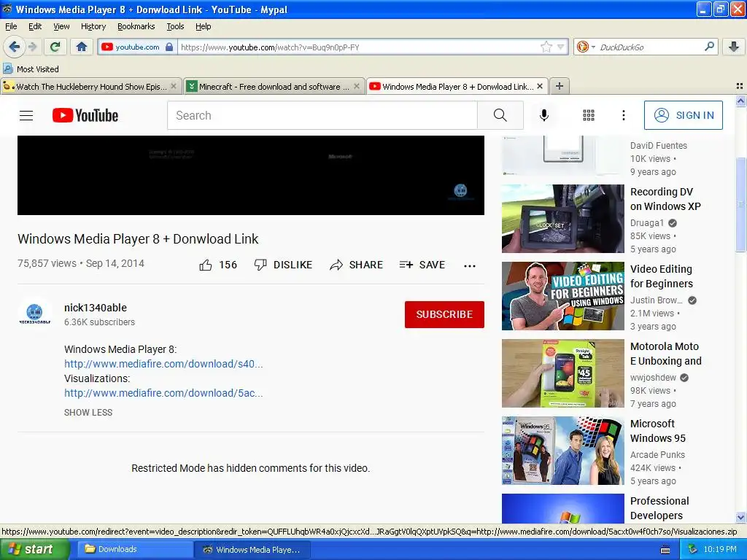Open a new tab with plus button
Image resolution: width=747 pixels, height=560 pixels.
560,86
